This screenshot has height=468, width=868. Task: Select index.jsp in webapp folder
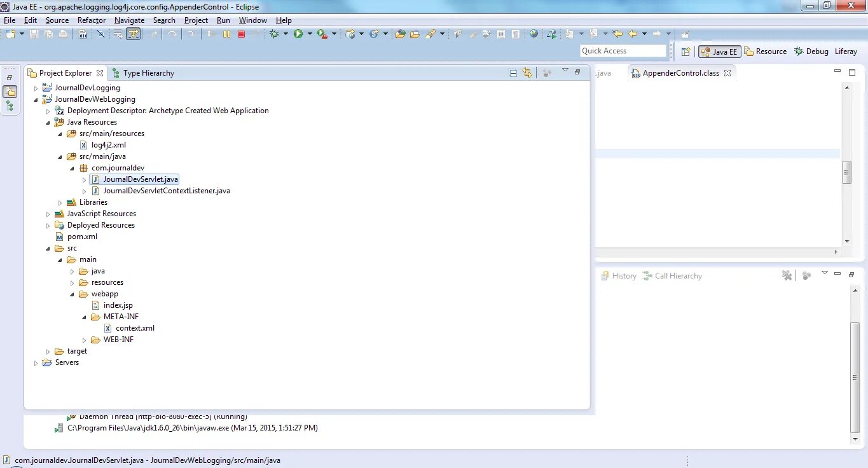point(112,305)
